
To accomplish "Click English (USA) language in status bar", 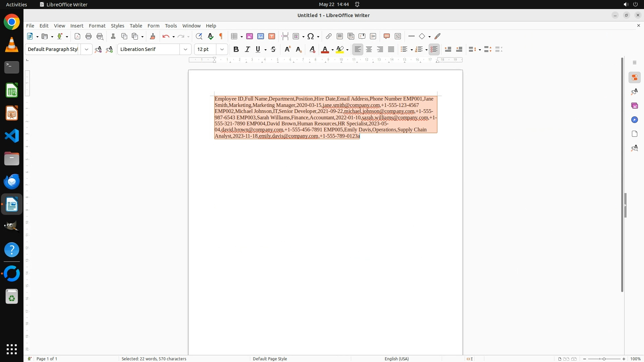I will pyautogui.click(x=396, y=359).
